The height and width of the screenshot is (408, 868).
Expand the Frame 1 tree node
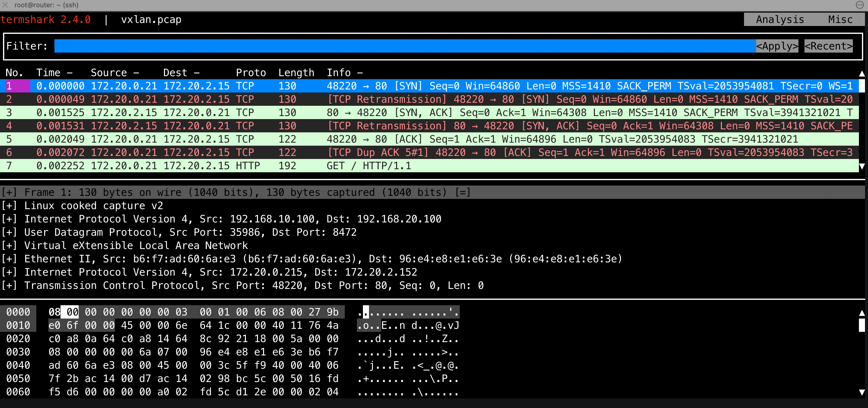pos(9,192)
